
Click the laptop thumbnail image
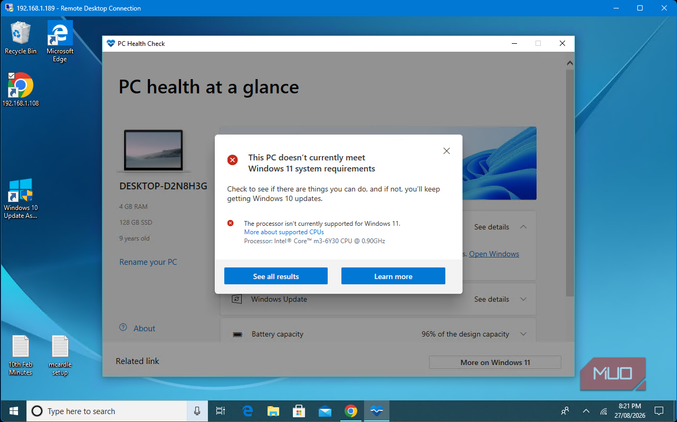pyautogui.click(x=153, y=150)
